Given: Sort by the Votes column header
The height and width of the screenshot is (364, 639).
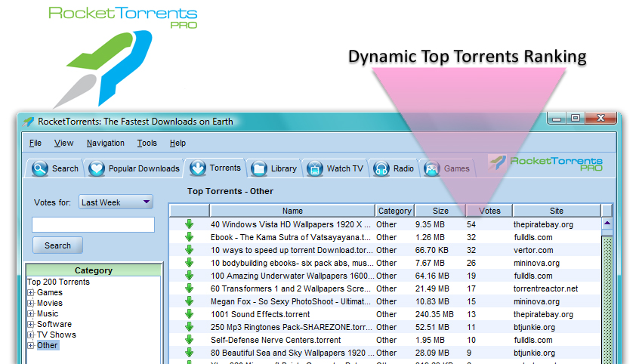Looking at the screenshot, I should (x=489, y=211).
